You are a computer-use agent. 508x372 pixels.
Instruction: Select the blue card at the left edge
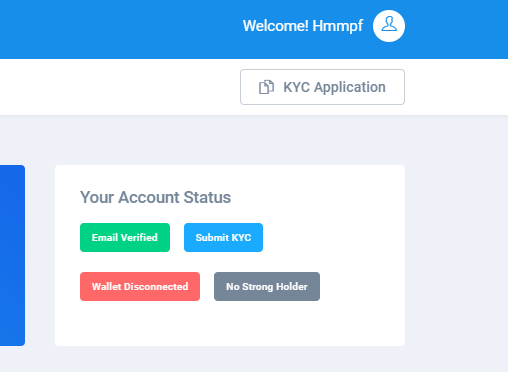point(12,255)
